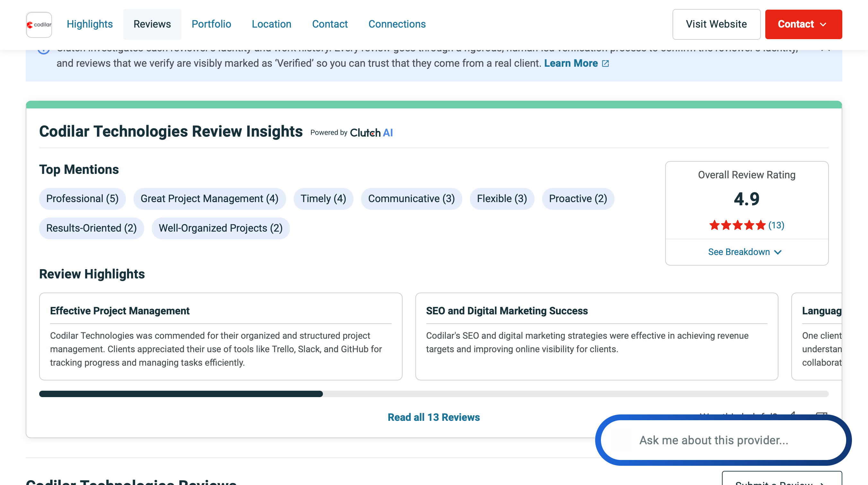868x485 pixels.
Task: Follow the Learn More link
Action: pyautogui.click(x=570, y=63)
